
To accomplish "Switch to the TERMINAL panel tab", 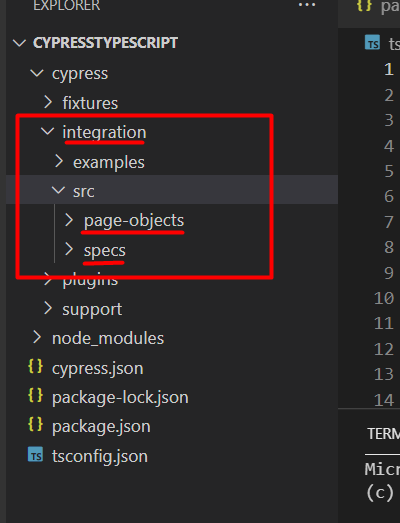I will click(x=383, y=434).
